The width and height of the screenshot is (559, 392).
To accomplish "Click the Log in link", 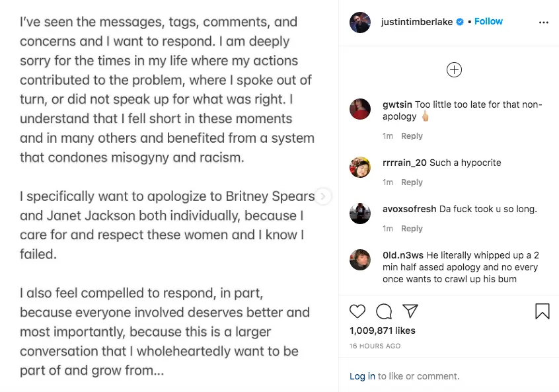I will pyautogui.click(x=362, y=376).
